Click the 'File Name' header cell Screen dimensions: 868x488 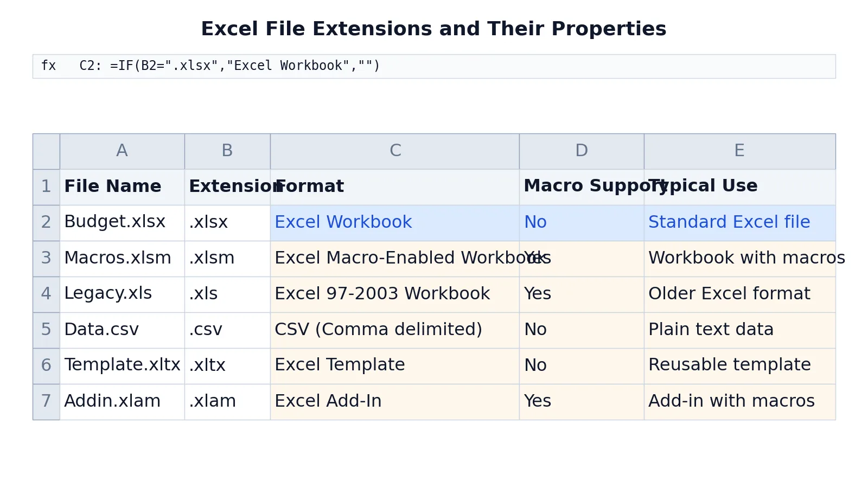(122, 187)
